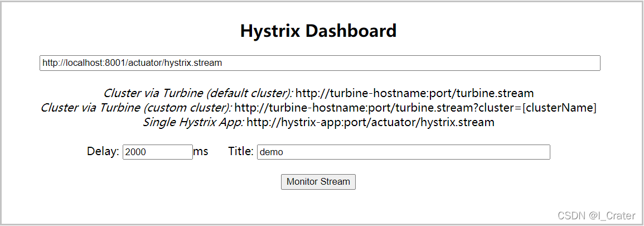Screen dimensions: 644x226
Task: Click the ms unit label
Action: click(x=201, y=151)
